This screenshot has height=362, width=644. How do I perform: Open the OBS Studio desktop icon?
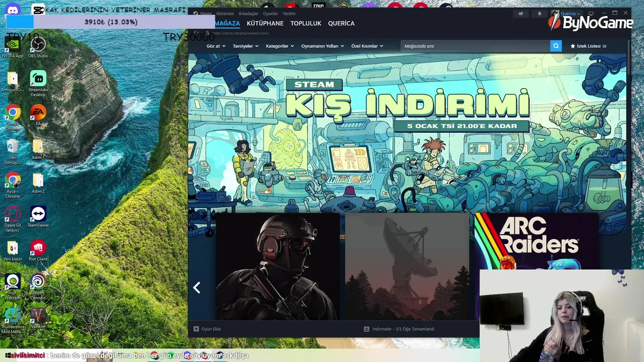click(38, 48)
